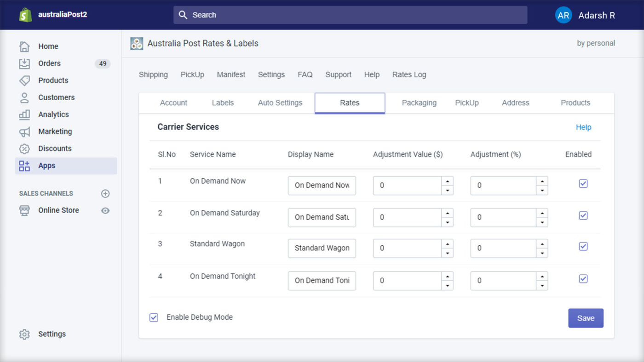Click the 'by personal' text
The image size is (644, 362).
[x=596, y=43]
